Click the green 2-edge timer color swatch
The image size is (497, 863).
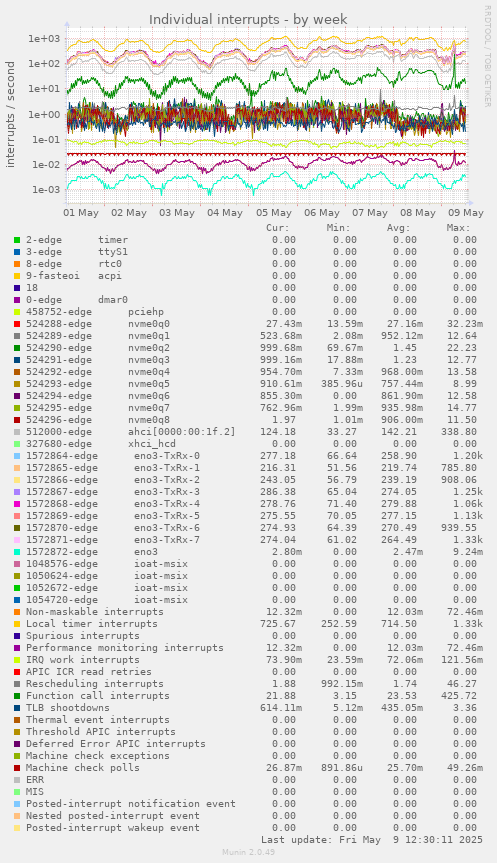pos(17,240)
